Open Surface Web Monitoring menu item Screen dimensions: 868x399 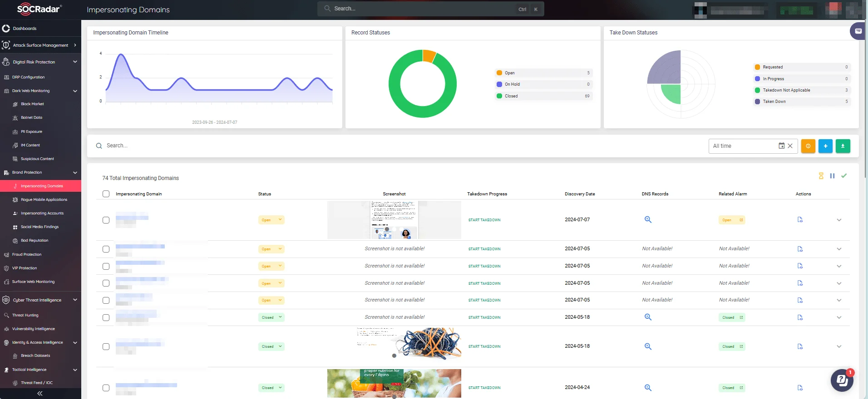[x=33, y=282]
